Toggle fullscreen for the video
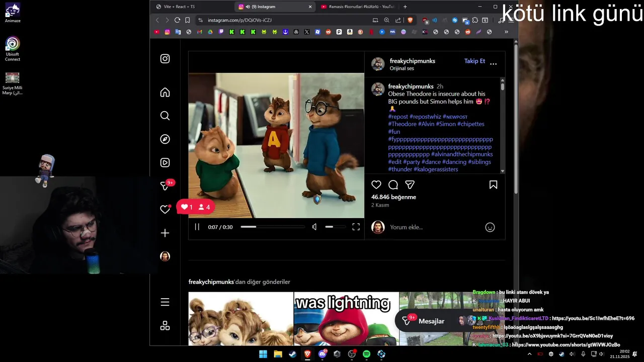 356,227
